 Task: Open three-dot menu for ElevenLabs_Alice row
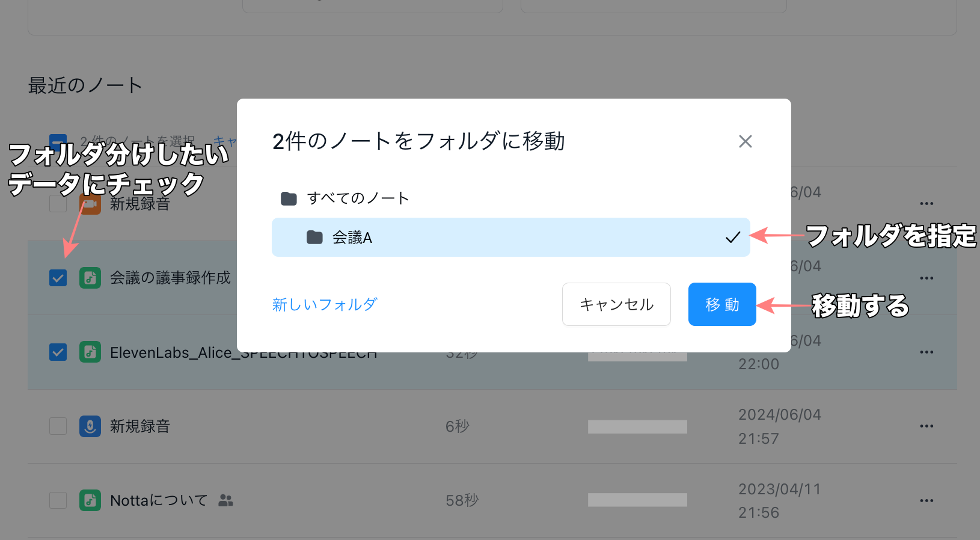click(926, 352)
